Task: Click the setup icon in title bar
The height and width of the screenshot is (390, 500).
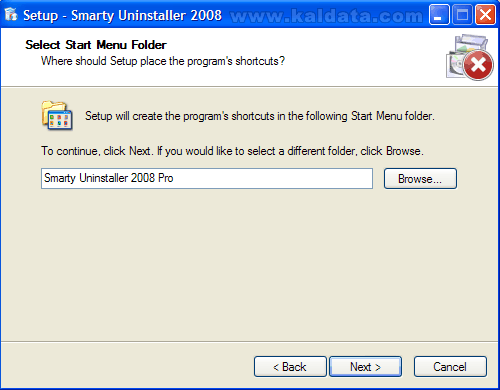Action: pos(11,14)
